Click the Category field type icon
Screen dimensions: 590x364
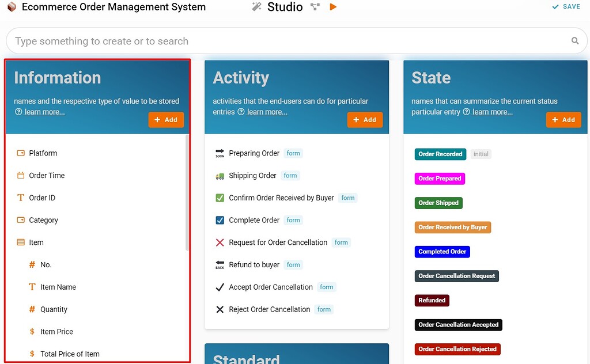[21, 220]
